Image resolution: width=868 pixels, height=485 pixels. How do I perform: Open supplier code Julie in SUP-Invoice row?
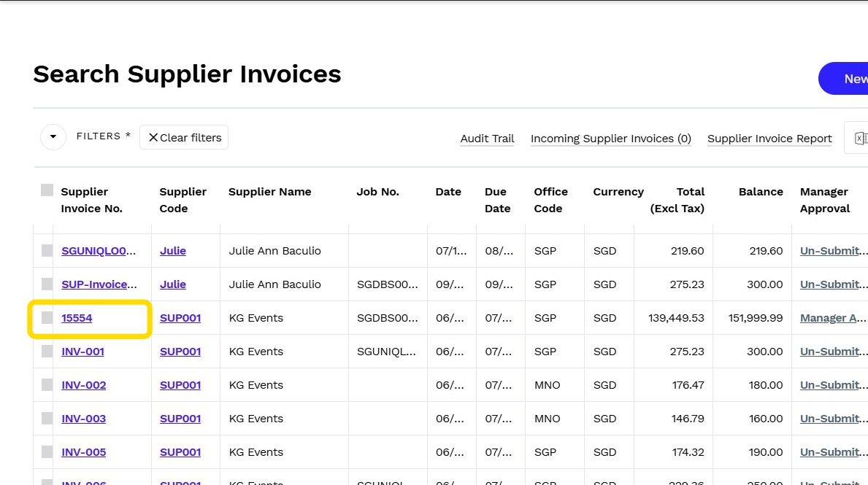173,284
